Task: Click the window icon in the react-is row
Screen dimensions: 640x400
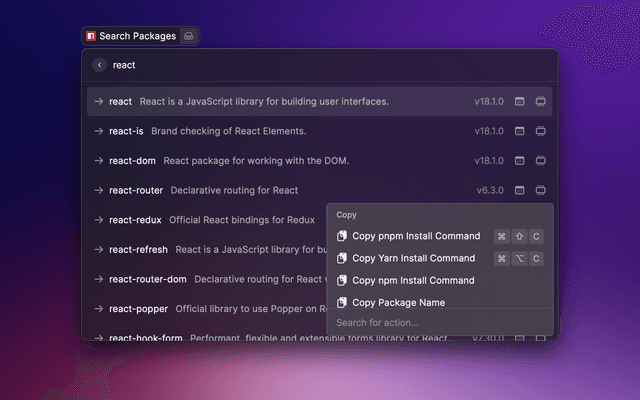Action: click(519, 131)
